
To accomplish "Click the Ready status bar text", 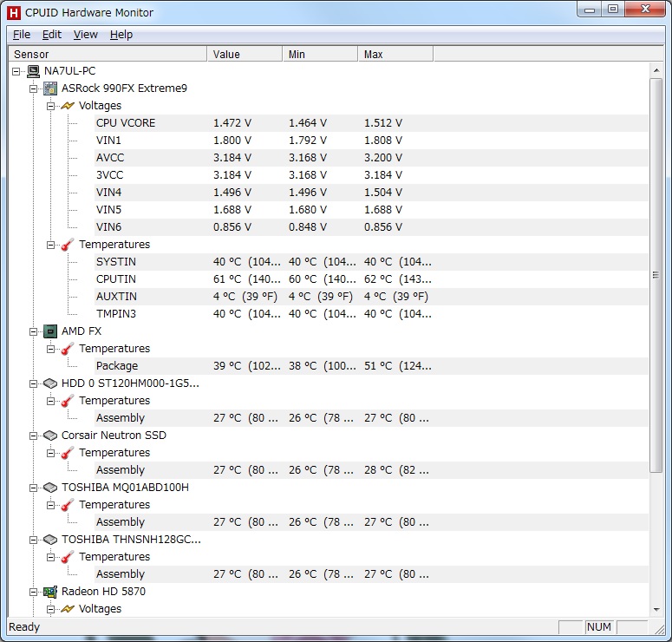I will click(x=24, y=627).
